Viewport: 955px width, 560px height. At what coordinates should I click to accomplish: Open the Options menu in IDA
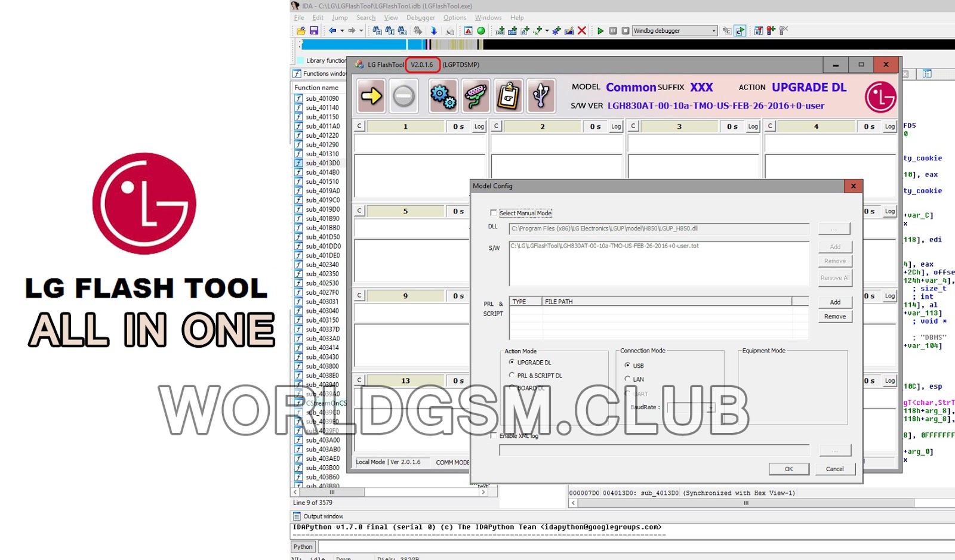(455, 18)
